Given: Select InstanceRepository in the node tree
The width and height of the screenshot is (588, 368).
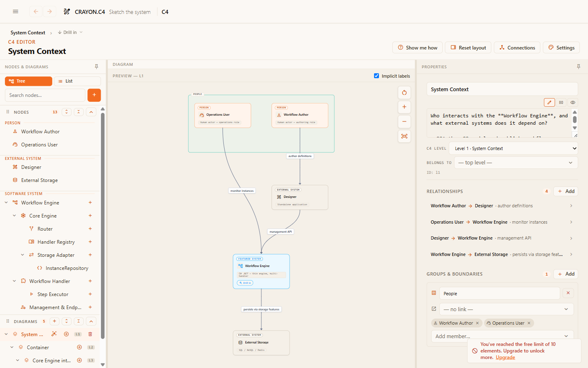Looking at the screenshot, I should (x=67, y=268).
